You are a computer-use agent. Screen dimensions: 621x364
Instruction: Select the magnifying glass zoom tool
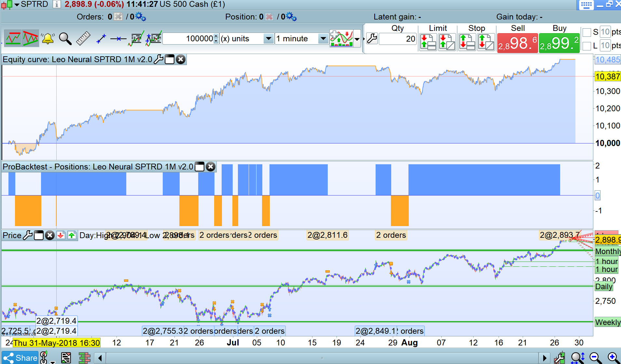[x=65, y=39]
